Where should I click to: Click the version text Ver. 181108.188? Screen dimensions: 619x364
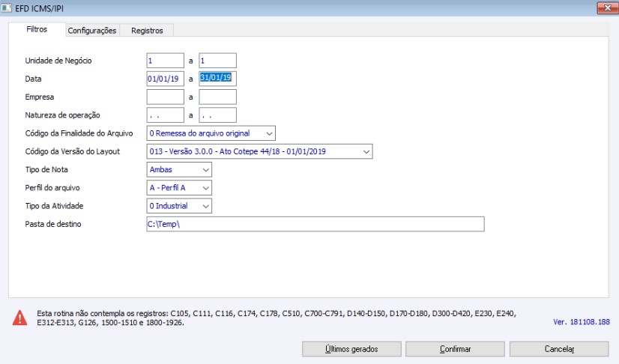pos(582,322)
